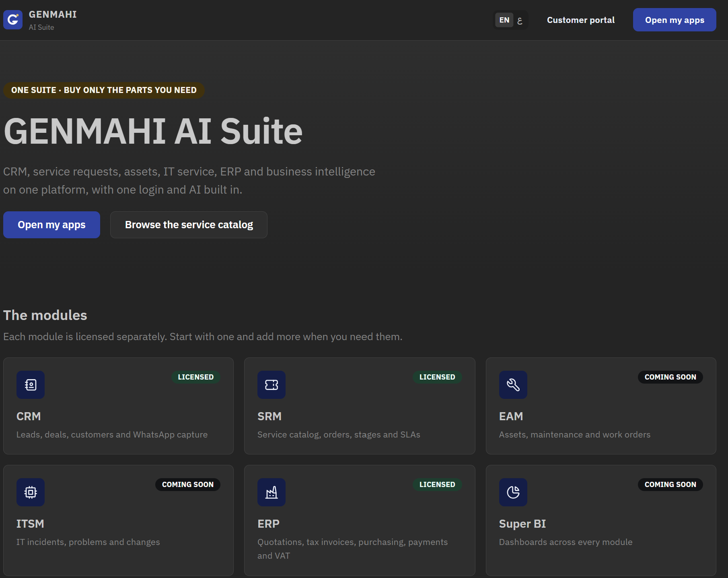The image size is (728, 578).
Task: Open the ERP module title
Action: coord(268,524)
